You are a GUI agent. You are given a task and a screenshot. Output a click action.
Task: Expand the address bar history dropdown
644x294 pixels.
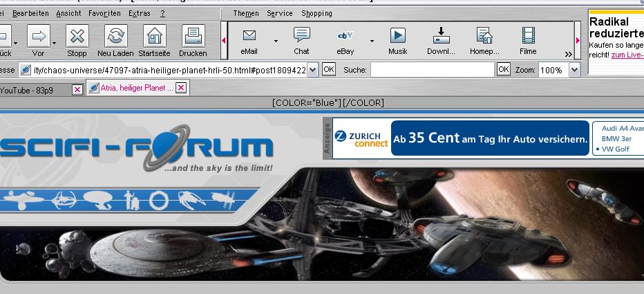(312, 70)
